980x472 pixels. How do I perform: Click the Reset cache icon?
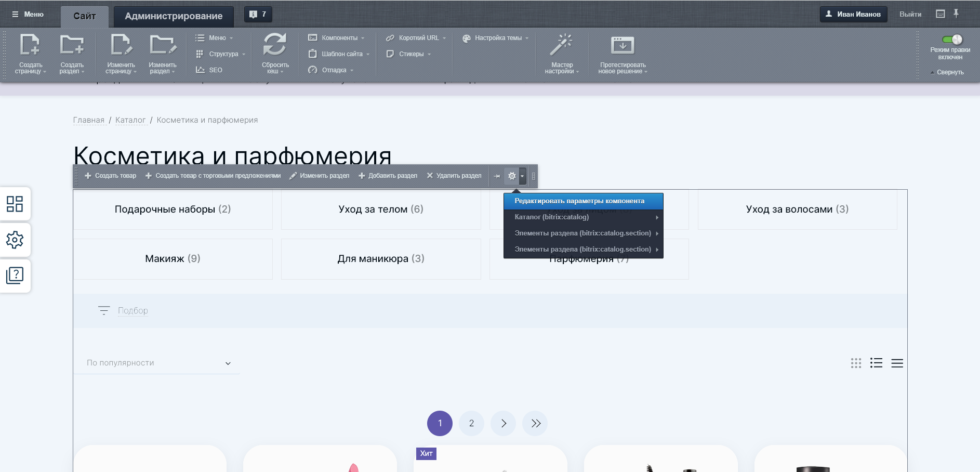(x=274, y=46)
